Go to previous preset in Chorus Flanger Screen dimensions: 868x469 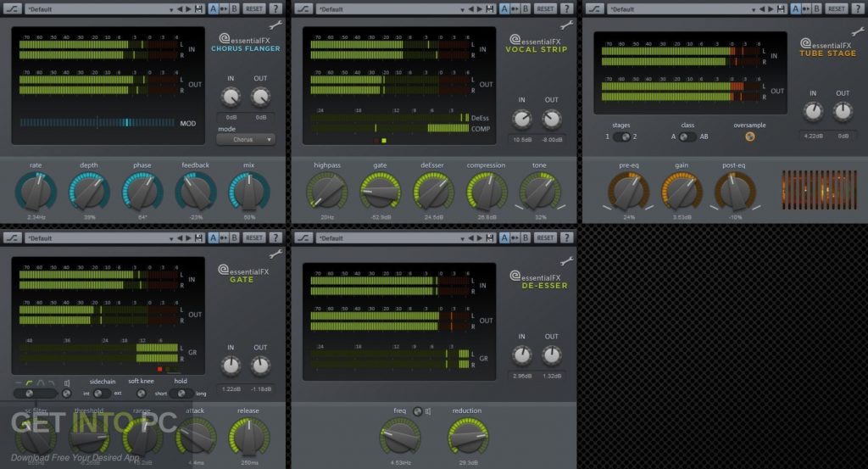[180, 8]
